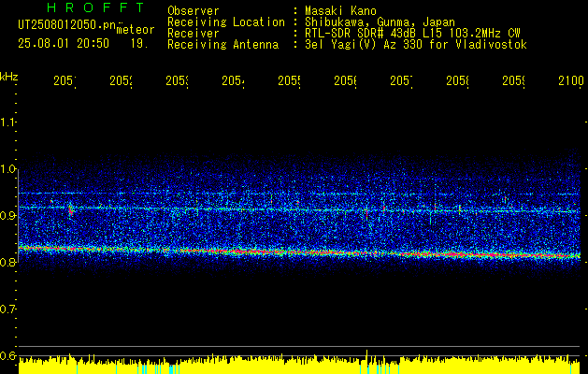588x374 pixels.
Task: Click the UT2508012050 file name
Action: coord(67,25)
